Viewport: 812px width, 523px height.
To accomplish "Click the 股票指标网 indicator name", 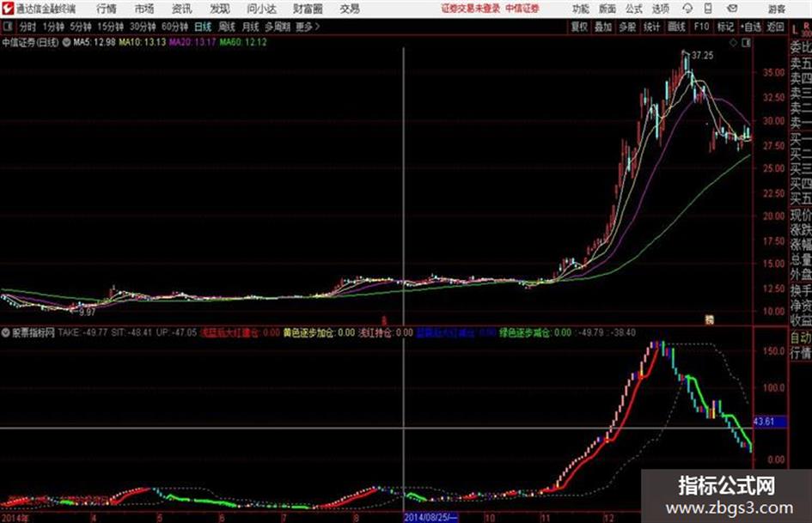I will pos(34,332).
